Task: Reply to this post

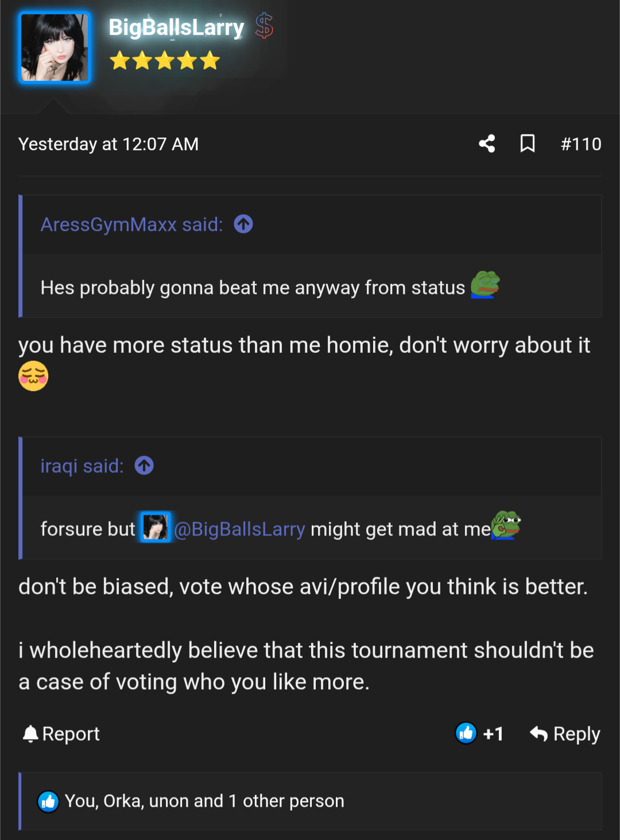Action: (x=565, y=734)
